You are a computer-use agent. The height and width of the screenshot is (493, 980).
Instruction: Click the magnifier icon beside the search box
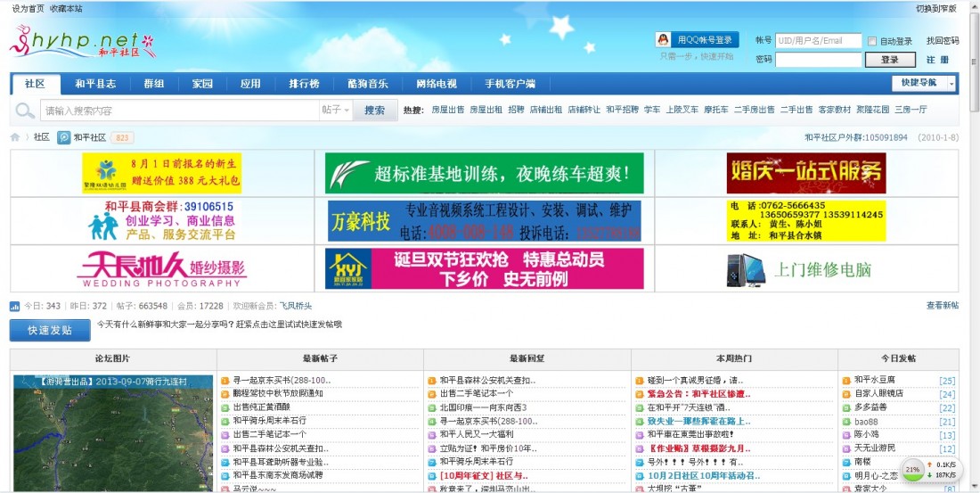pyautogui.click(x=24, y=111)
